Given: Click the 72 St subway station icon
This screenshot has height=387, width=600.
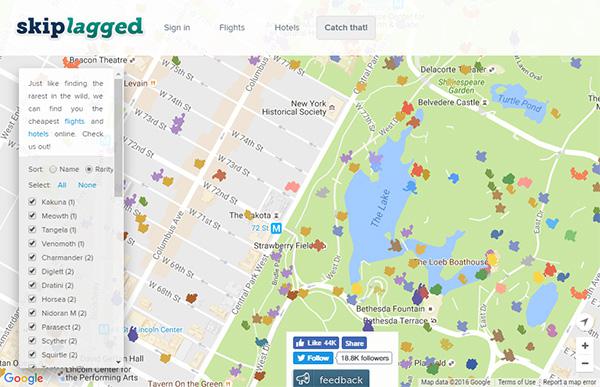Looking at the screenshot, I should point(276,229).
